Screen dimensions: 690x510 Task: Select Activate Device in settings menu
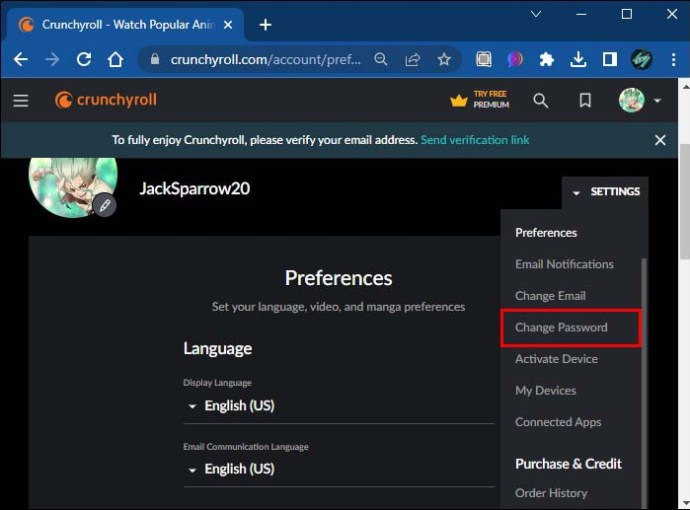(x=557, y=359)
